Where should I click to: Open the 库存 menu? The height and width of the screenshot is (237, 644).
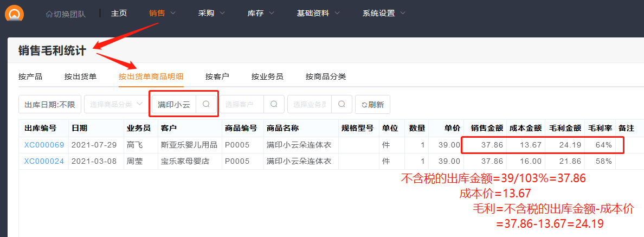[x=261, y=13]
